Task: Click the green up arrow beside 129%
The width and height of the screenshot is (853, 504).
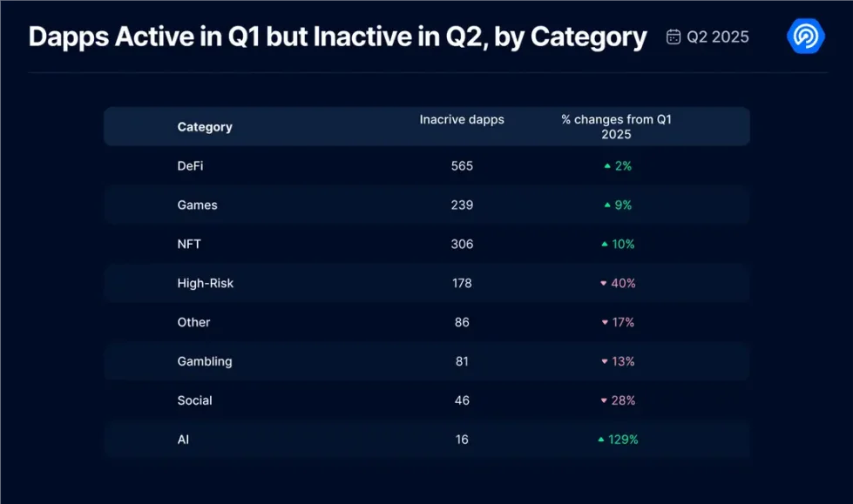Action: coord(601,440)
